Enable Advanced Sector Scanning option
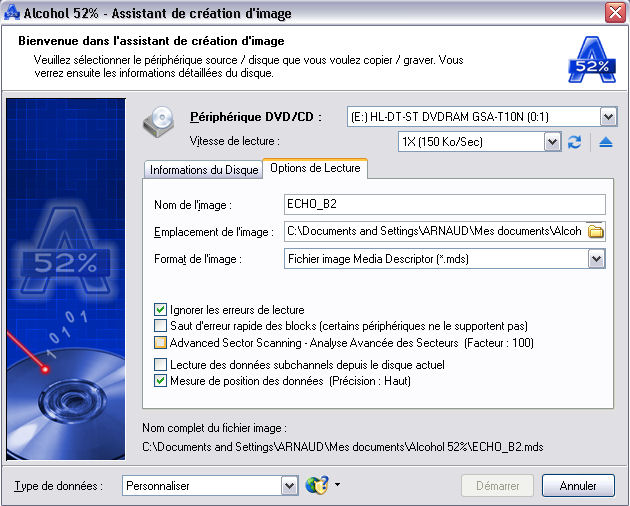630x506 pixels. 161,342
